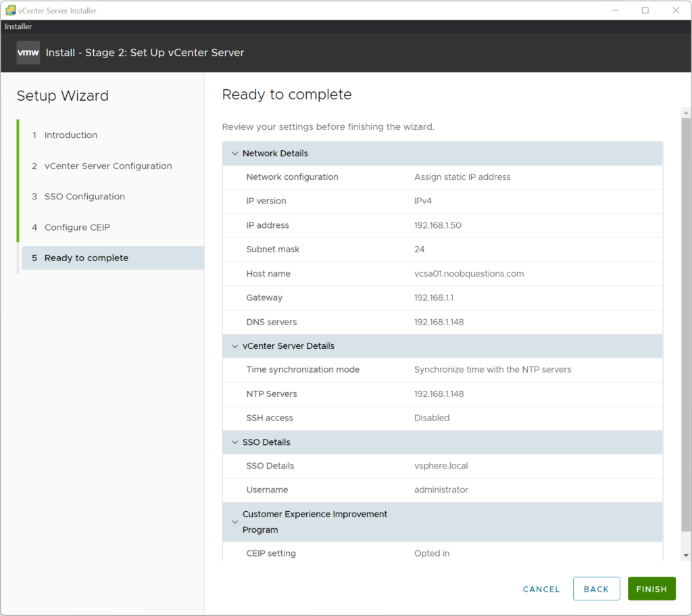Click the vmw logo icon

[28, 53]
